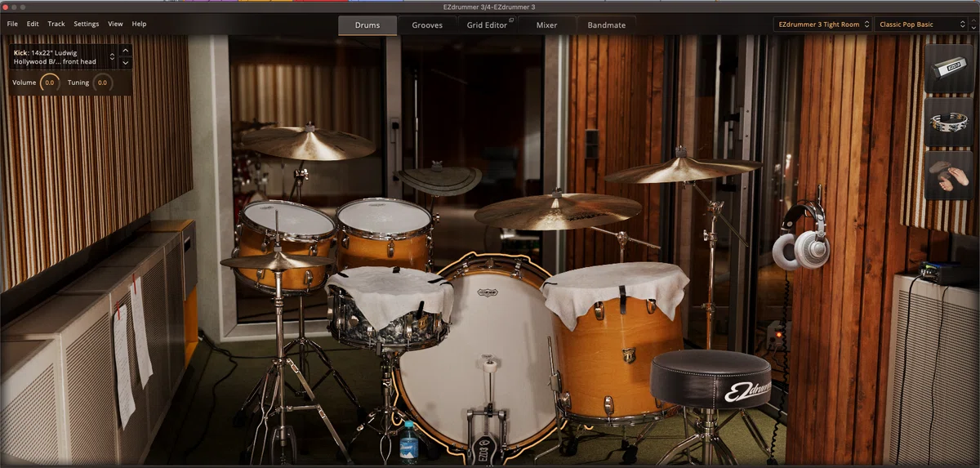Hit the small dark cymbal behind toms

tap(439, 179)
